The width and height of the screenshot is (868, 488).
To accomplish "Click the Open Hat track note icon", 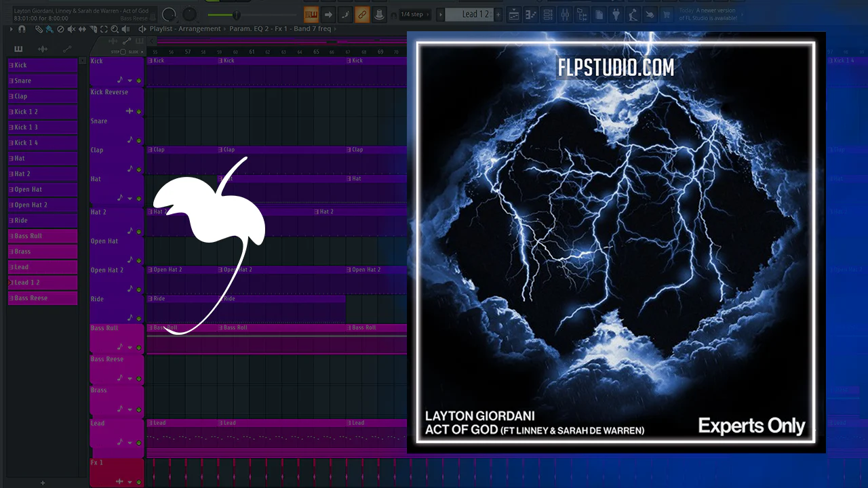I will (130, 259).
